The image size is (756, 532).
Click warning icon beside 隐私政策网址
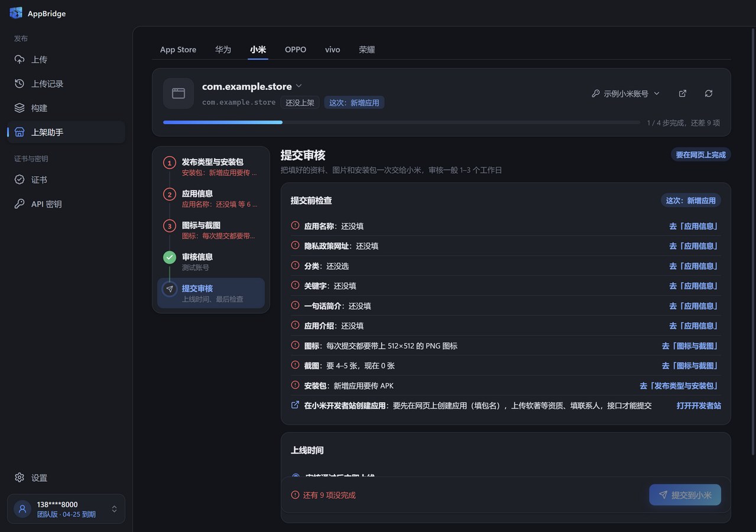pyautogui.click(x=296, y=245)
